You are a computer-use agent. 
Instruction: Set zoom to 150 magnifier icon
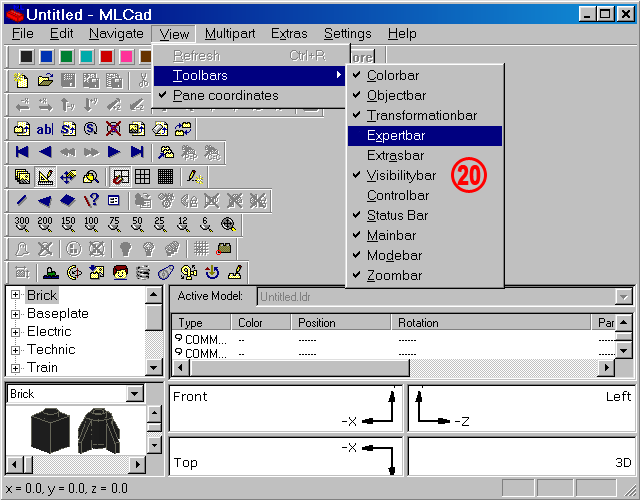click(x=68, y=224)
